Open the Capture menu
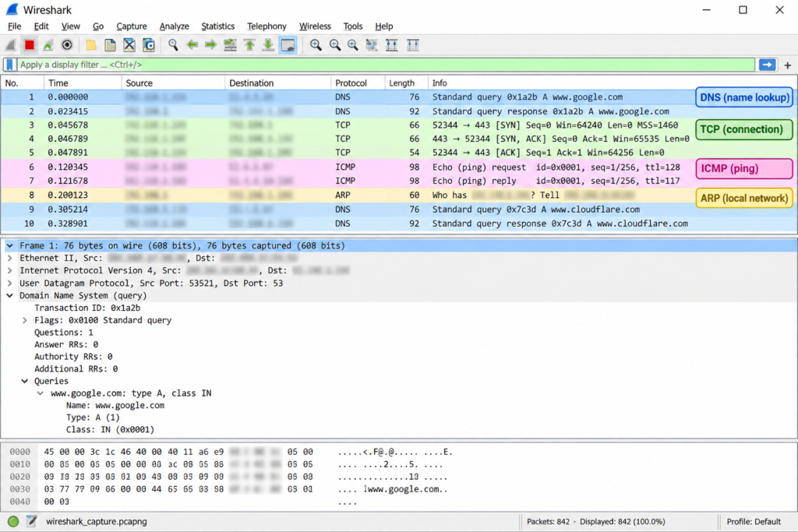Image resolution: width=798 pixels, height=532 pixels. pyautogui.click(x=131, y=26)
